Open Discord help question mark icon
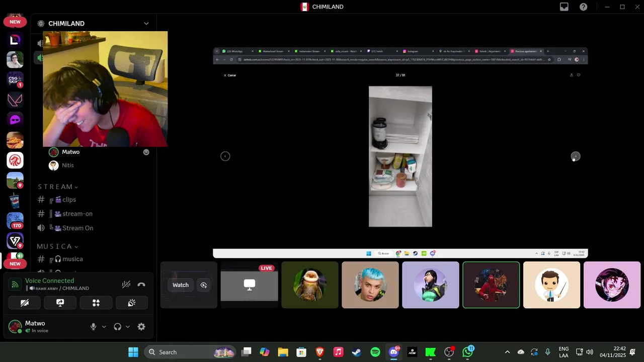The width and height of the screenshot is (644, 362). pyautogui.click(x=583, y=7)
